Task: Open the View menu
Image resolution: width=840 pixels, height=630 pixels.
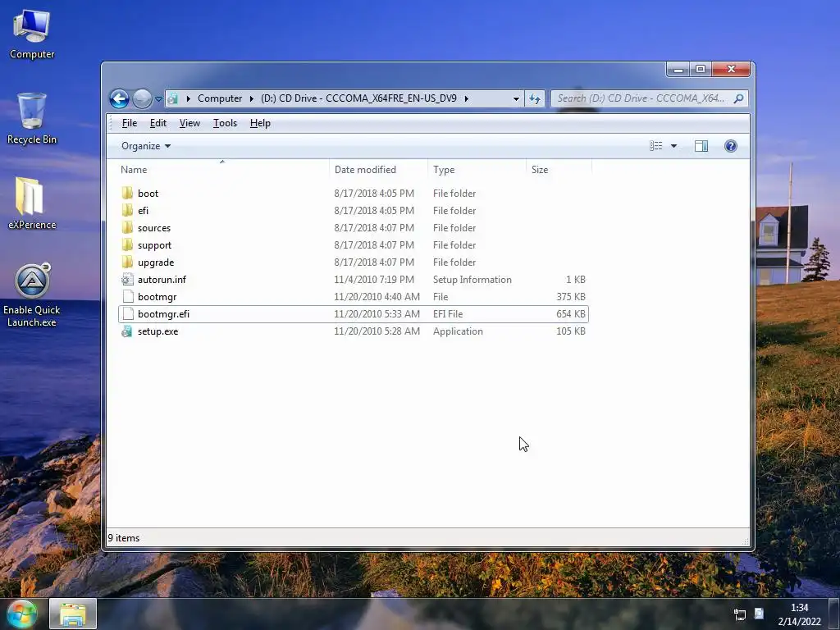Action: pyautogui.click(x=189, y=123)
